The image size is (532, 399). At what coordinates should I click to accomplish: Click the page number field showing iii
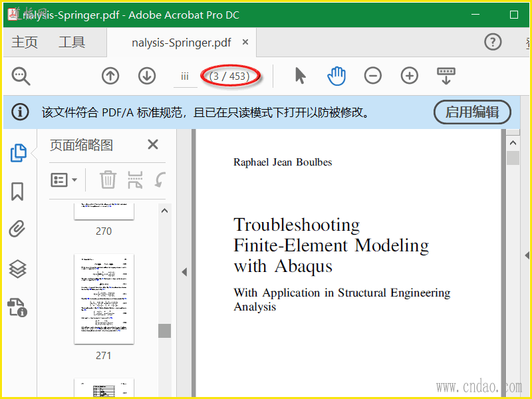tap(185, 76)
